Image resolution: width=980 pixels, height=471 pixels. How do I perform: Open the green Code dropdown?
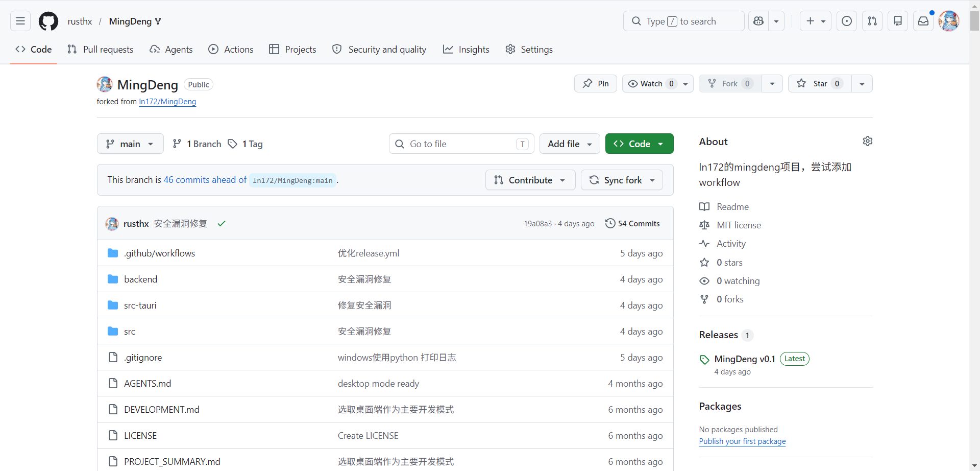[639, 144]
